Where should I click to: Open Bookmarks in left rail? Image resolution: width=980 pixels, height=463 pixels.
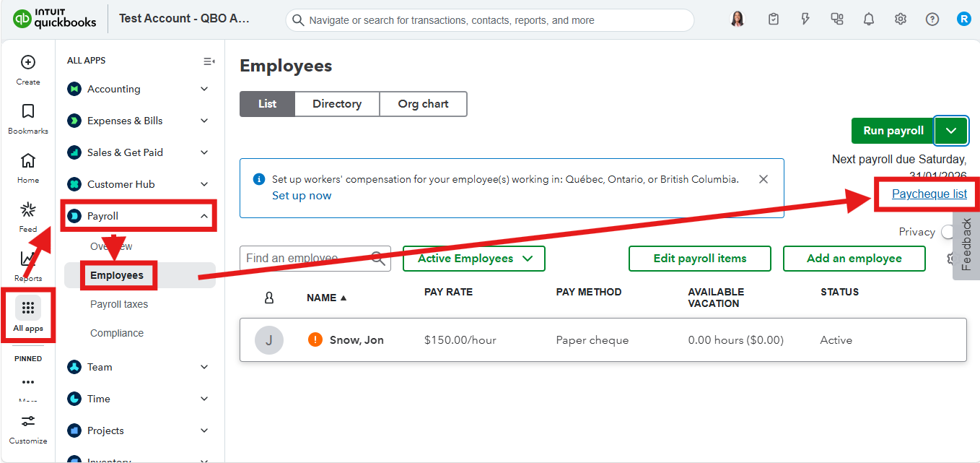(28, 112)
